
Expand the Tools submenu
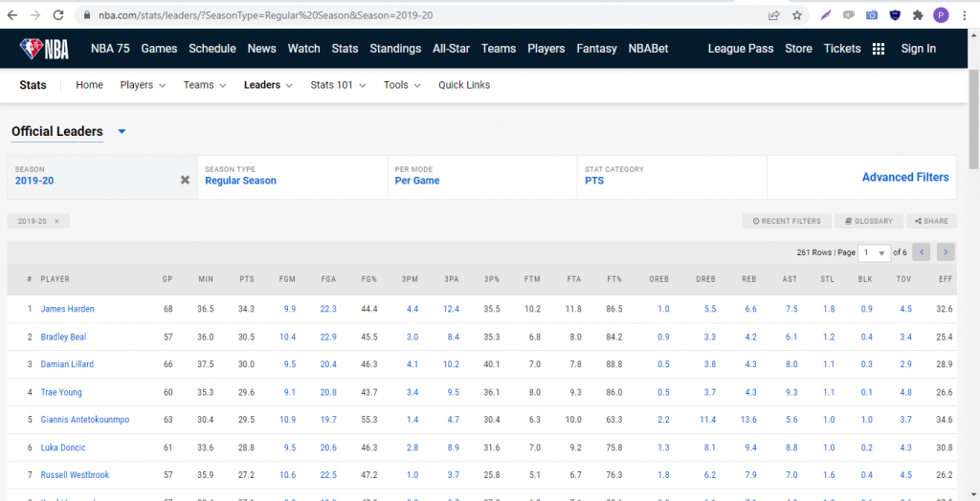click(x=402, y=85)
